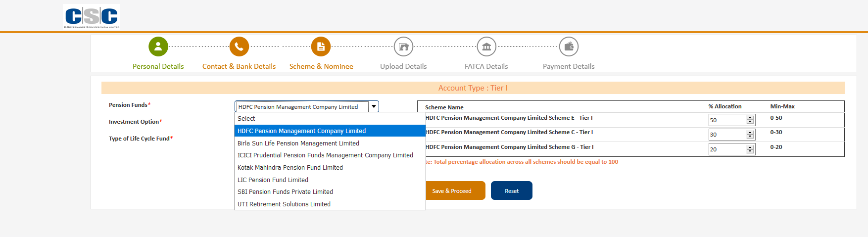Collapse the Pension Funds dropdown arrow
This screenshot has height=237, width=868.
click(x=374, y=106)
